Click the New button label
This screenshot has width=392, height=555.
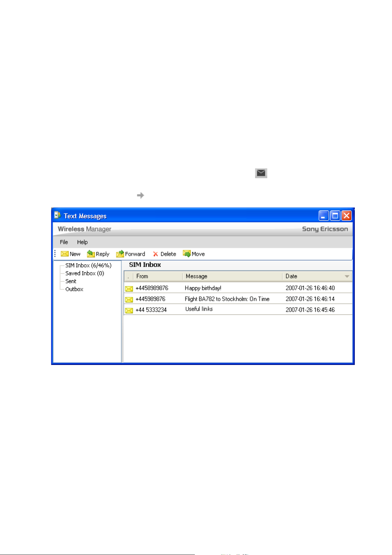coord(75,254)
